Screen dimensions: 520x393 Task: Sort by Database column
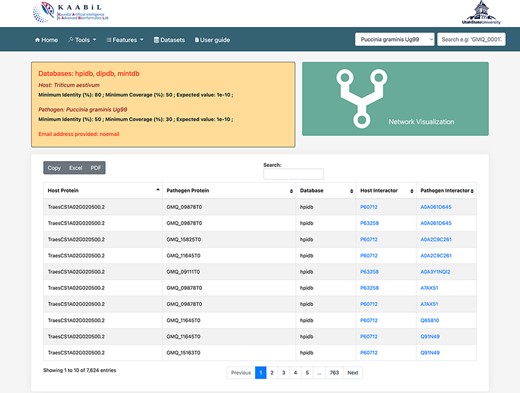point(326,191)
